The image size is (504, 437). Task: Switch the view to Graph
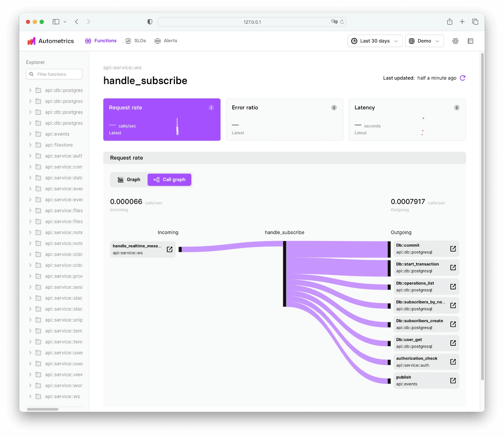(129, 180)
